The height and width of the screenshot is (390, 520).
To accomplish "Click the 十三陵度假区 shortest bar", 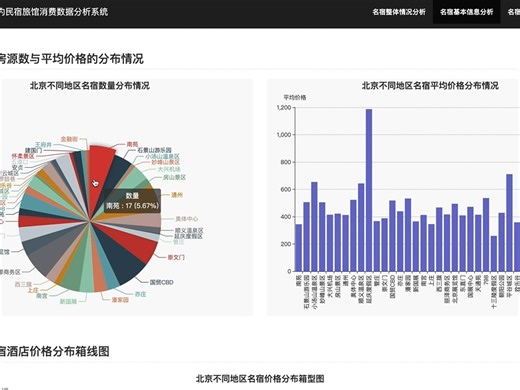I will 494,254.
